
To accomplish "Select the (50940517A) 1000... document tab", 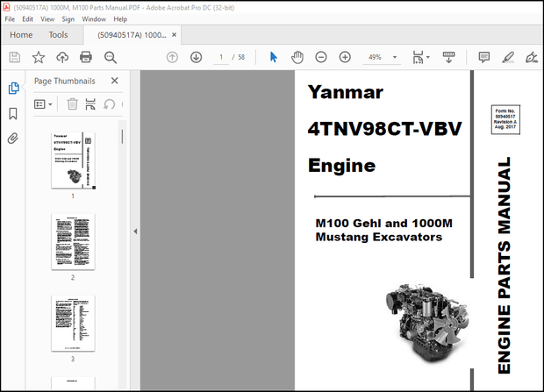I will [132, 35].
